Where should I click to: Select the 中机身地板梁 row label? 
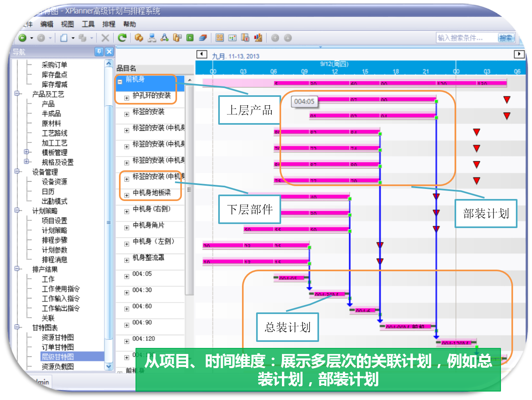point(152,193)
